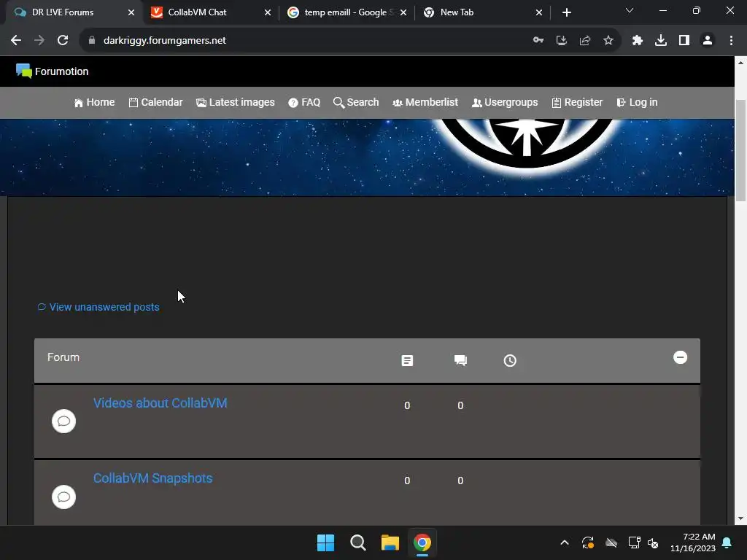The width and height of the screenshot is (747, 560).
Task: Click the Topics column icon in forum header
Action: [407, 360]
